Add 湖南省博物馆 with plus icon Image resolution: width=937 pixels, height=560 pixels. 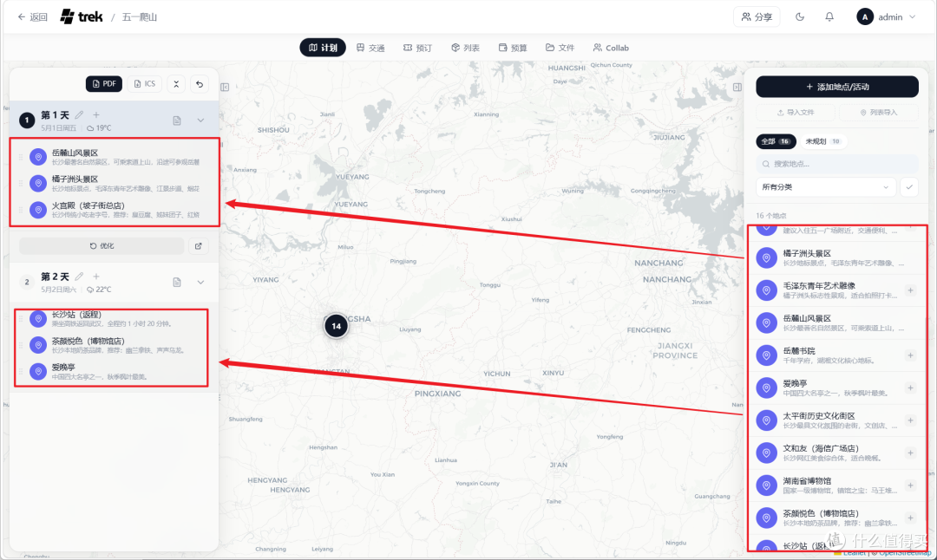[x=910, y=485]
